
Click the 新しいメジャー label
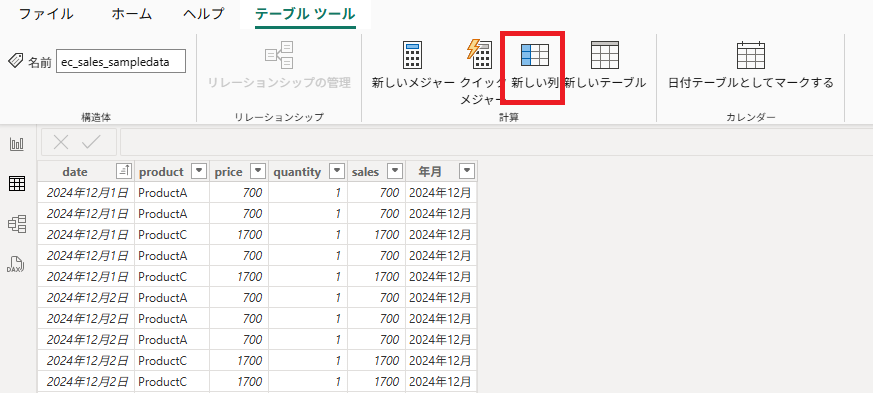coord(413,83)
